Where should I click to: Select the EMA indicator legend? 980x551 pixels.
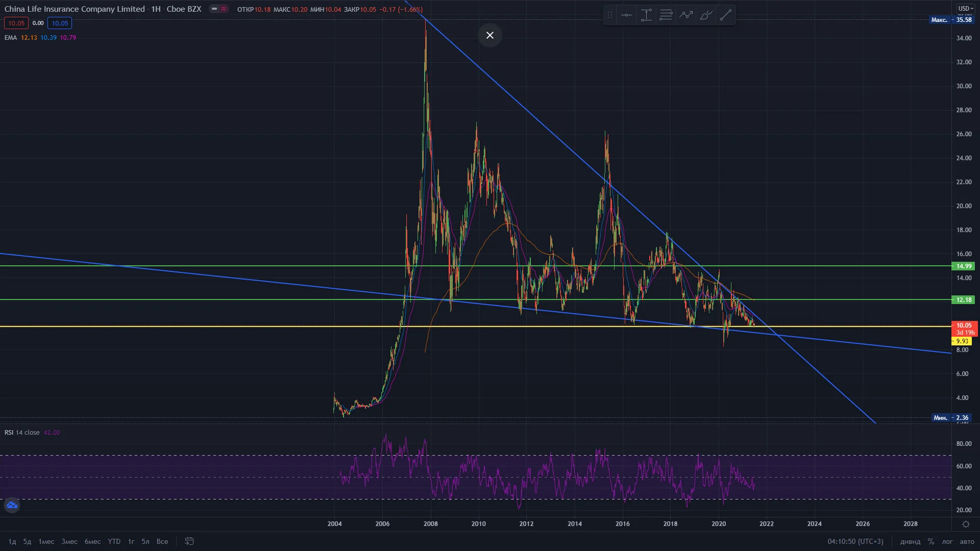[10, 38]
